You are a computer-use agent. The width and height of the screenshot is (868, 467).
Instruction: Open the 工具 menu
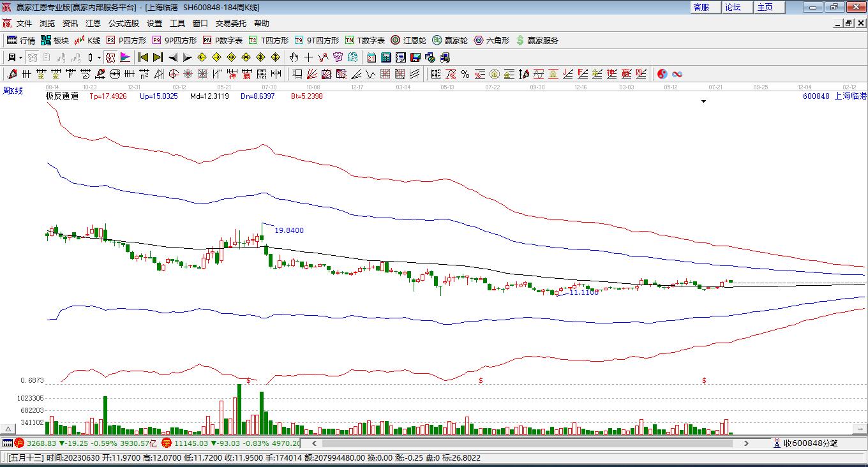[177, 23]
